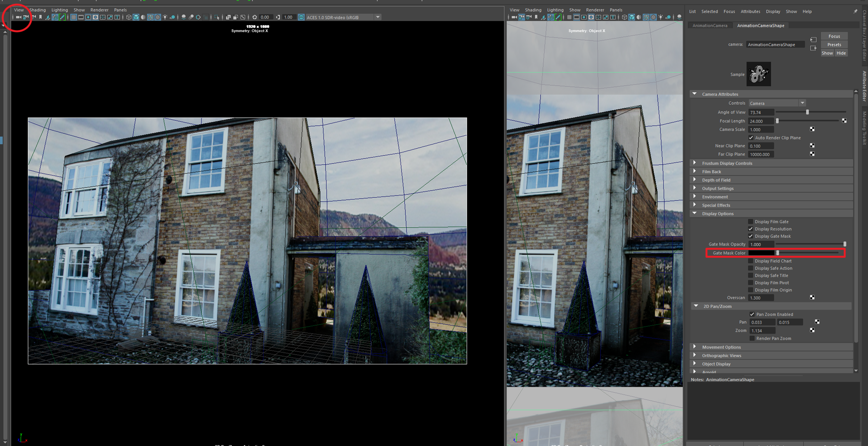This screenshot has height=446, width=868.
Task: Click the Presets button
Action: pos(834,44)
